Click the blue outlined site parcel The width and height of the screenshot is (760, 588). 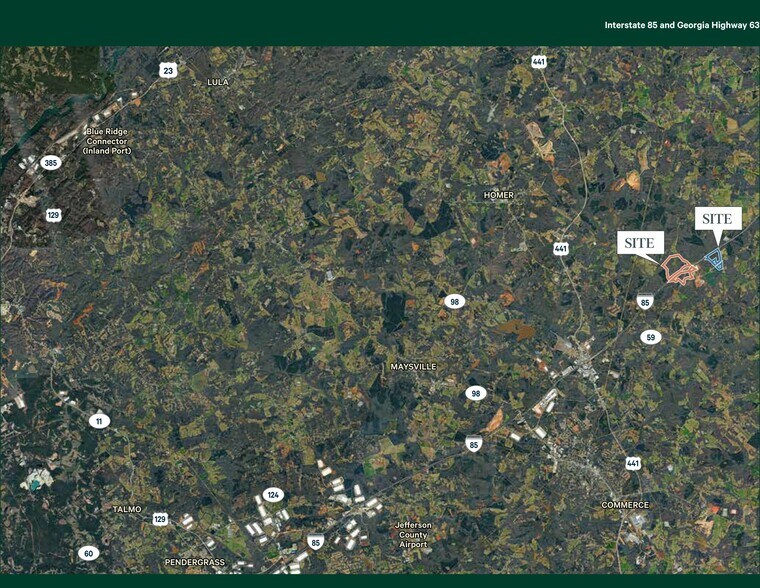(714, 258)
